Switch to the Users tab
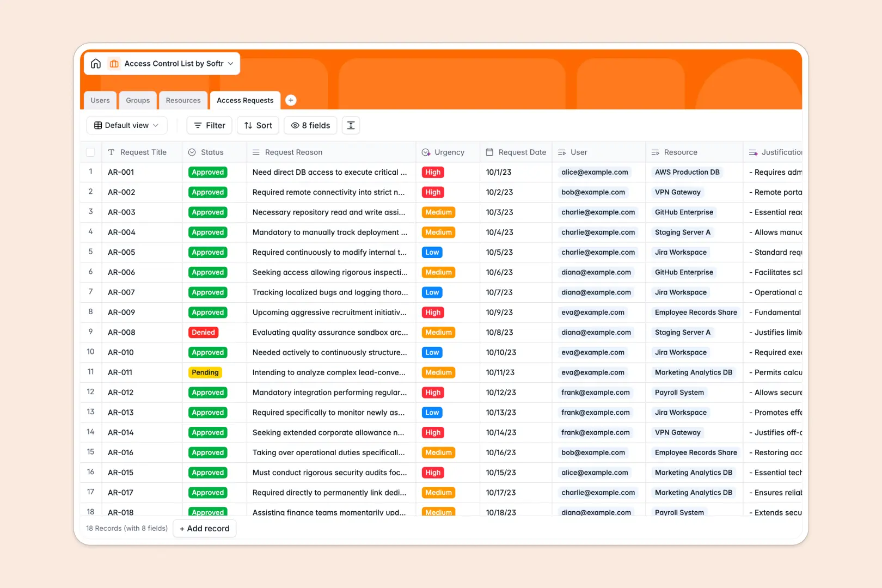Screen dimensions: 882x588 pos(100,100)
